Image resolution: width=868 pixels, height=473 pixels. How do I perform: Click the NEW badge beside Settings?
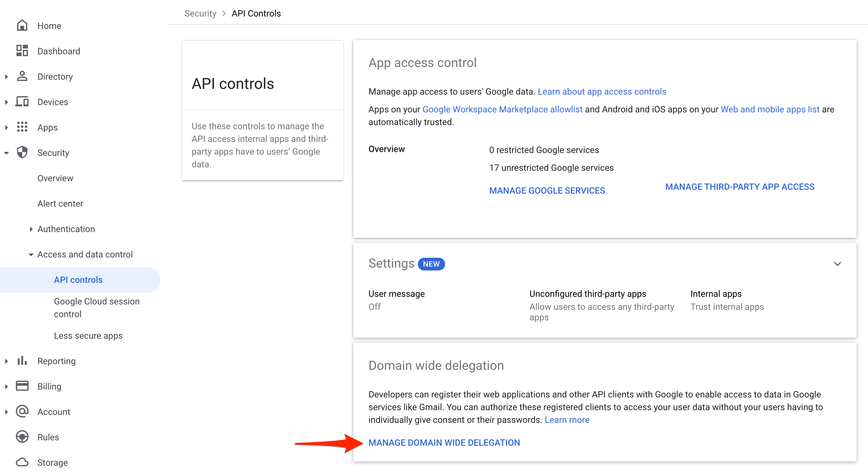pyautogui.click(x=431, y=264)
